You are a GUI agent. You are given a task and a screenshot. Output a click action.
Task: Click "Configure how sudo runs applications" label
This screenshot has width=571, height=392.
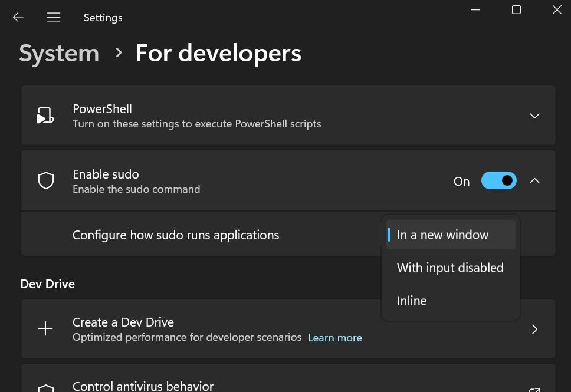(x=176, y=235)
